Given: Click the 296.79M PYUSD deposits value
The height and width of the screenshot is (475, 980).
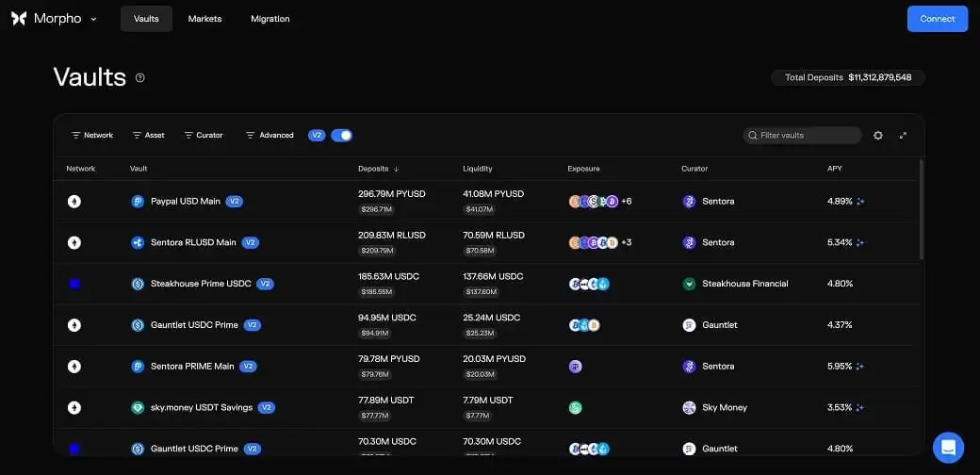Looking at the screenshot, I should click(x=391, y=194).
